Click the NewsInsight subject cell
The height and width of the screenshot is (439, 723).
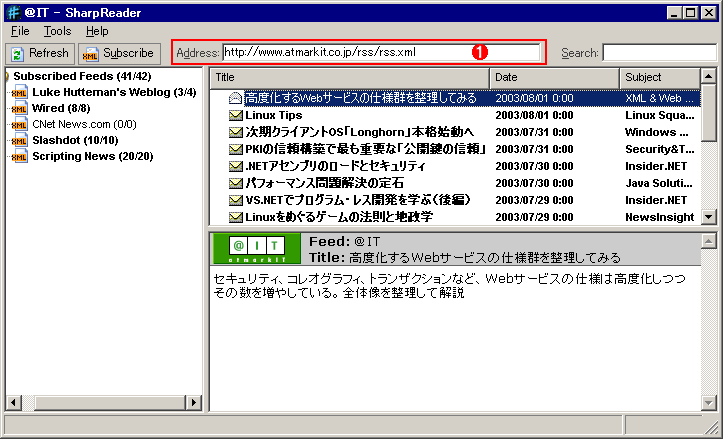click(x=659, y=217)
